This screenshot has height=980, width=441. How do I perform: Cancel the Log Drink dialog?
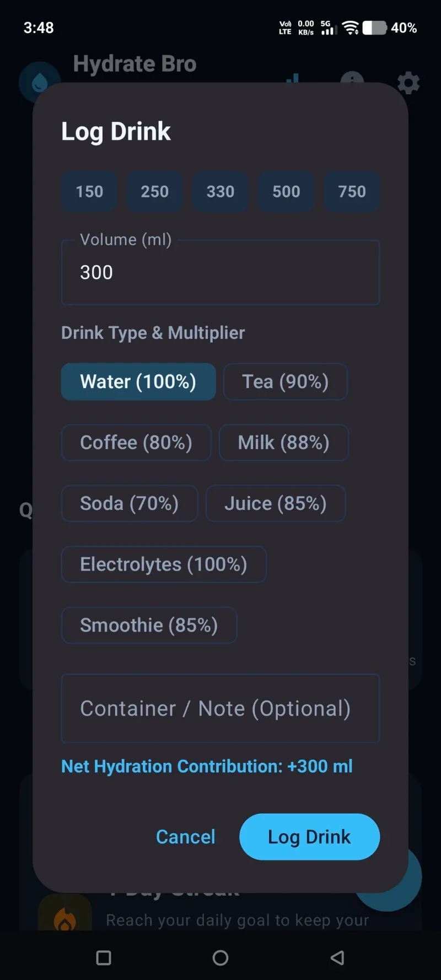186,837
